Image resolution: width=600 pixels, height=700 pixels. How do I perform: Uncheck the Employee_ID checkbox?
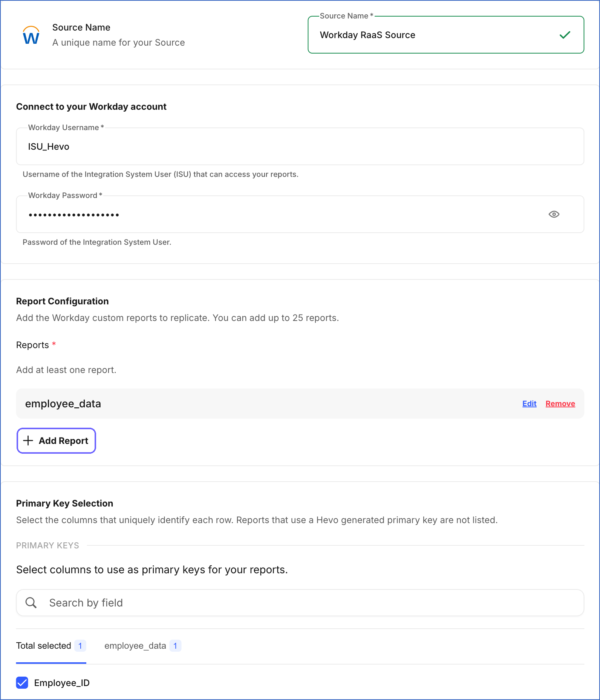coord(22,683)
